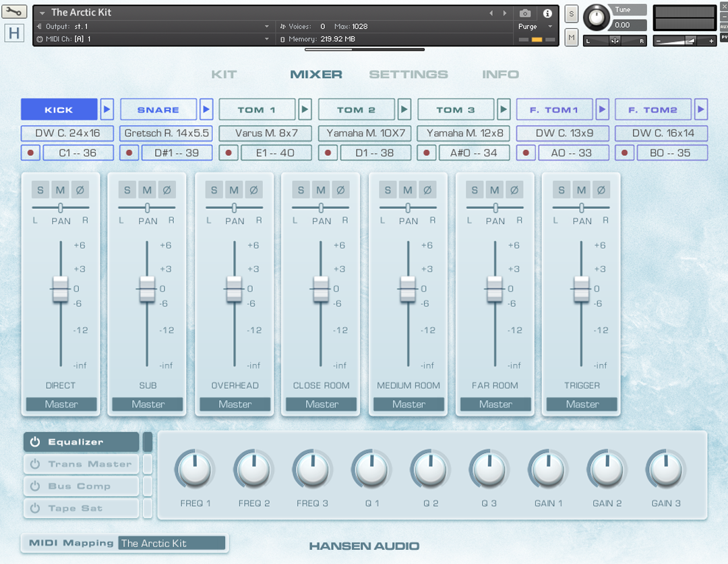This screenshot has width=728, height=564.
Task: Click the SUB channel volume fader
Action: tap(147, 289)
